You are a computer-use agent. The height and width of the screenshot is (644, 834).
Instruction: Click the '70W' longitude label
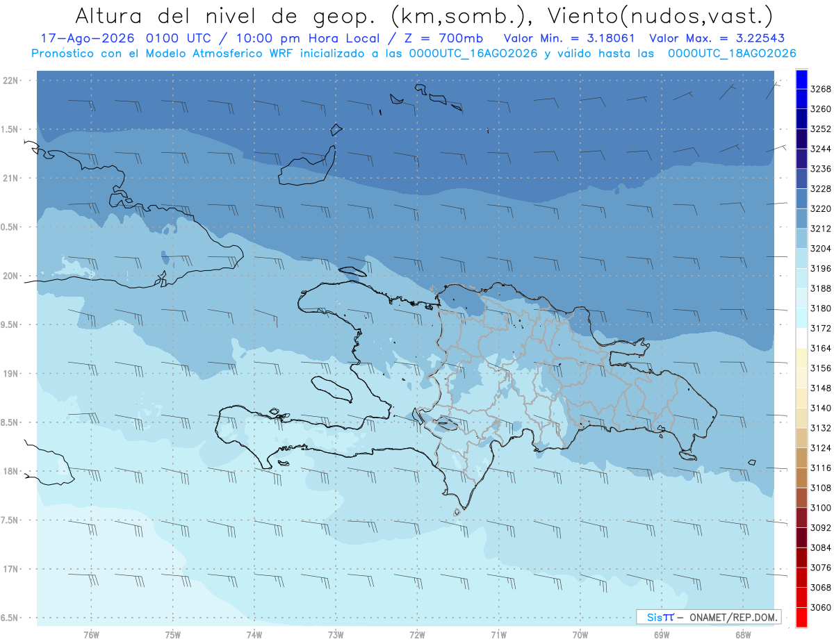point(580,635)
